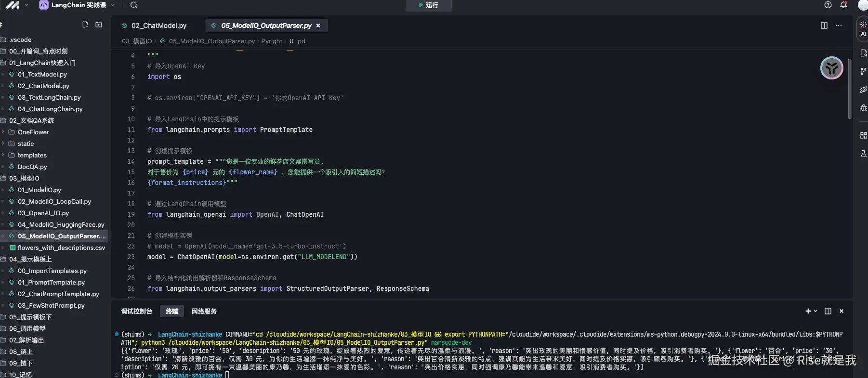Open the notifications bell
868x378 pixels.
pyautogui.click(x=843, y=5)
